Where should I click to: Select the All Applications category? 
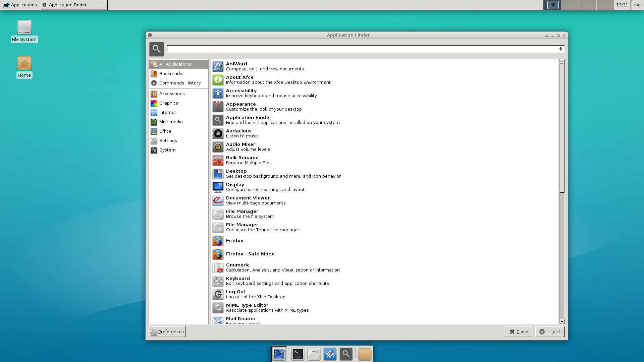coord(179,64)
